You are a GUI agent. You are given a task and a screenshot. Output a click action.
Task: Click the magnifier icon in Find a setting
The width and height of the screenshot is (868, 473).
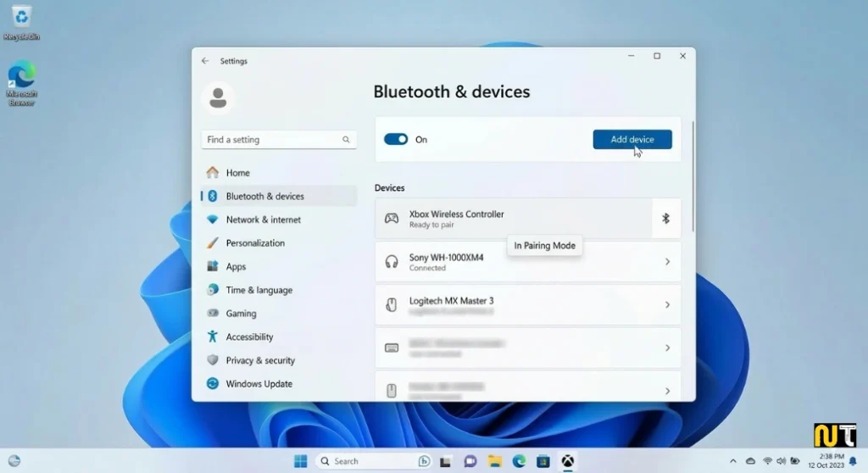(346, 140)
